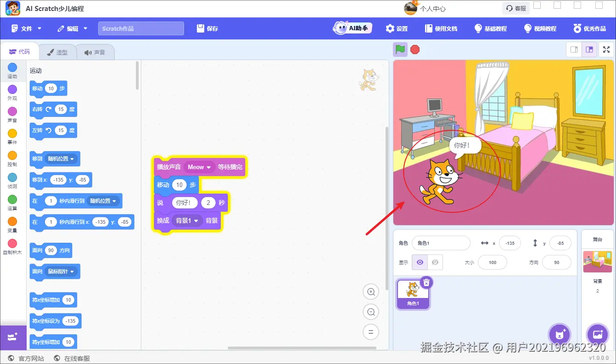Screen dimensions: 616x364
Task: Switch to the 代码 tab
Action: 19,52
